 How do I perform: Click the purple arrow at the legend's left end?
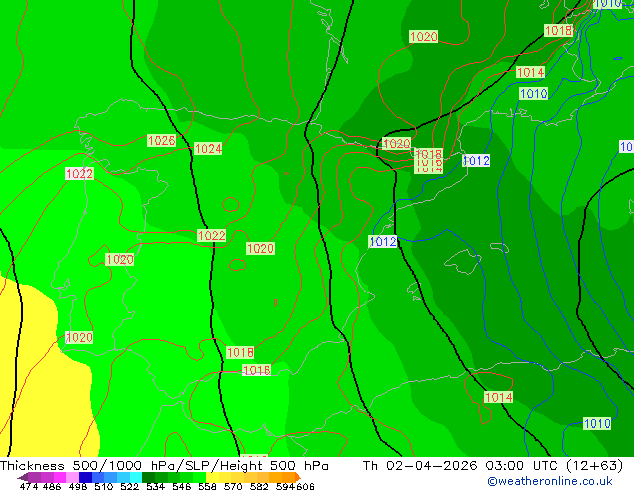coord(23,477)
